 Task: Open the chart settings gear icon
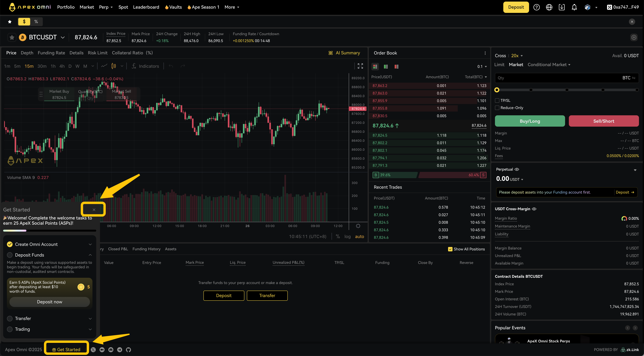click(358, 226)
